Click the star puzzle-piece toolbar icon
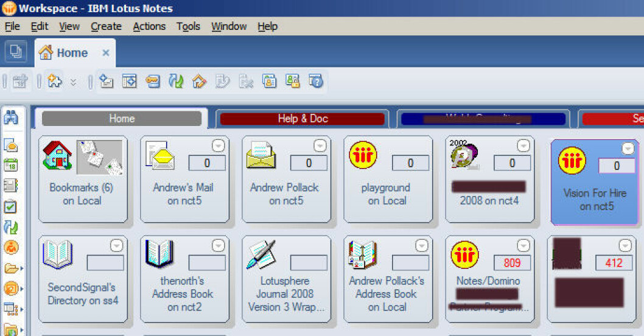644x336 pixels. pyautogui.click(x=55, y=81)
